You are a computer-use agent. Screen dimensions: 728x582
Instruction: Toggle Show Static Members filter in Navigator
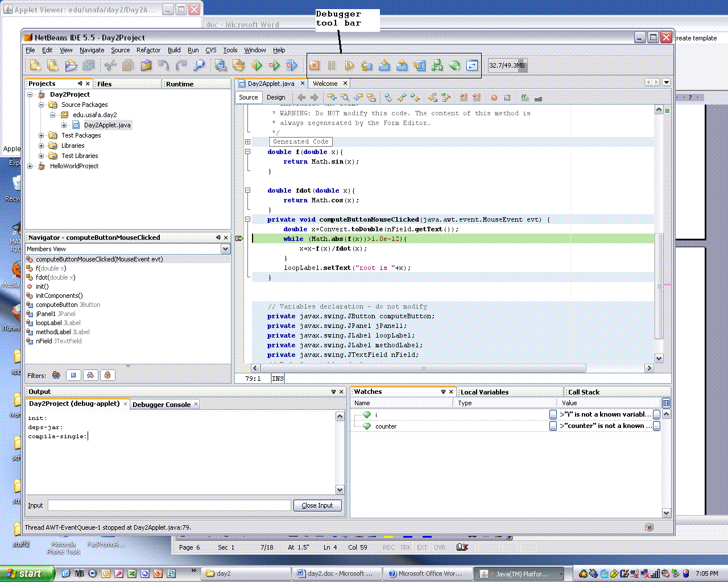point(90,375)
